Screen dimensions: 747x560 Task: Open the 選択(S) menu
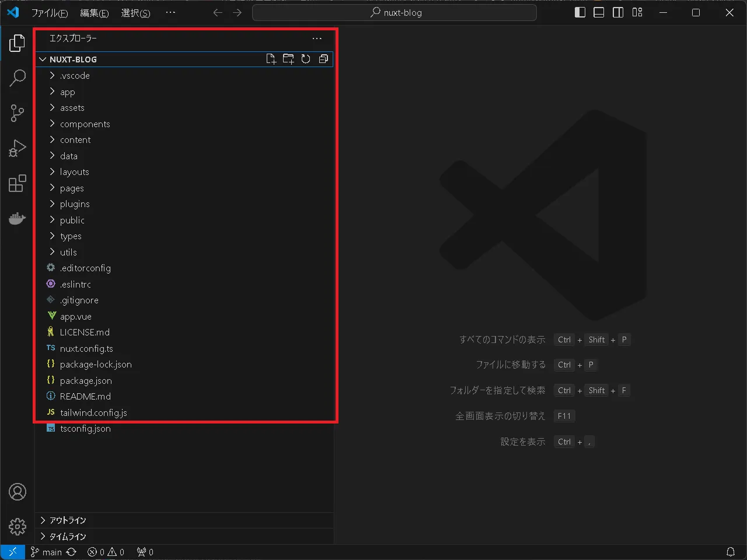(135, 12)
